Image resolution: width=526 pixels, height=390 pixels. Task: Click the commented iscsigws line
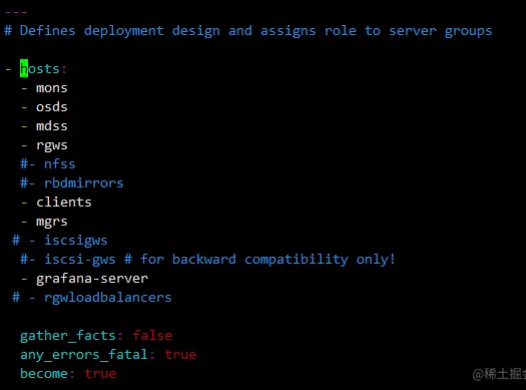60,240
